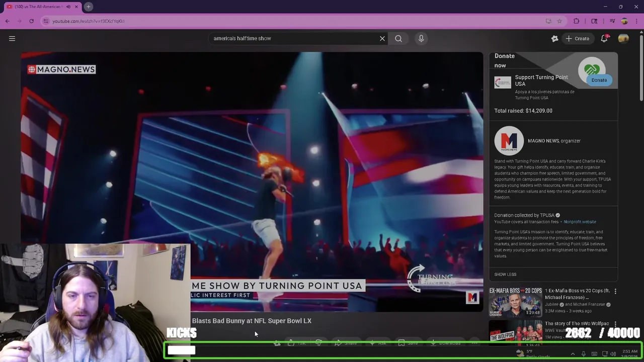Click video title 'Blasts Bad Bunny at NFL Super Bowl LX'
This screenshot has height=362, width=644.
click(x=252, y=321)
